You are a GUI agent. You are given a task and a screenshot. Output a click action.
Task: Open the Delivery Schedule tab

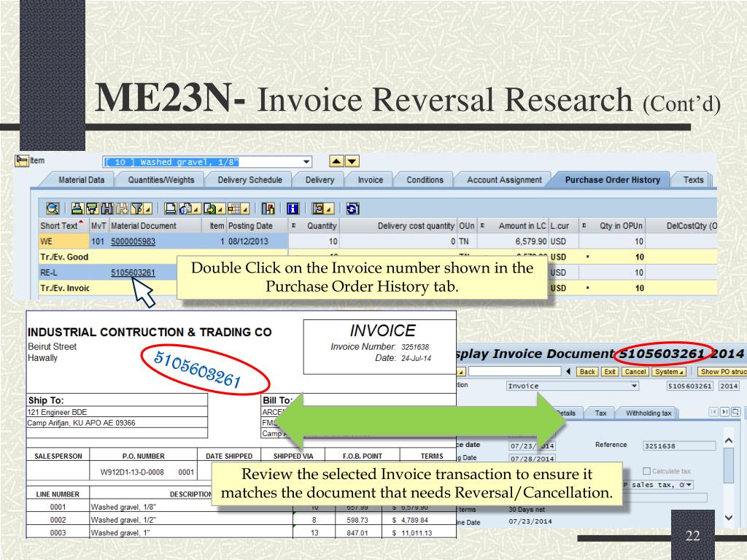pos(249,179)
